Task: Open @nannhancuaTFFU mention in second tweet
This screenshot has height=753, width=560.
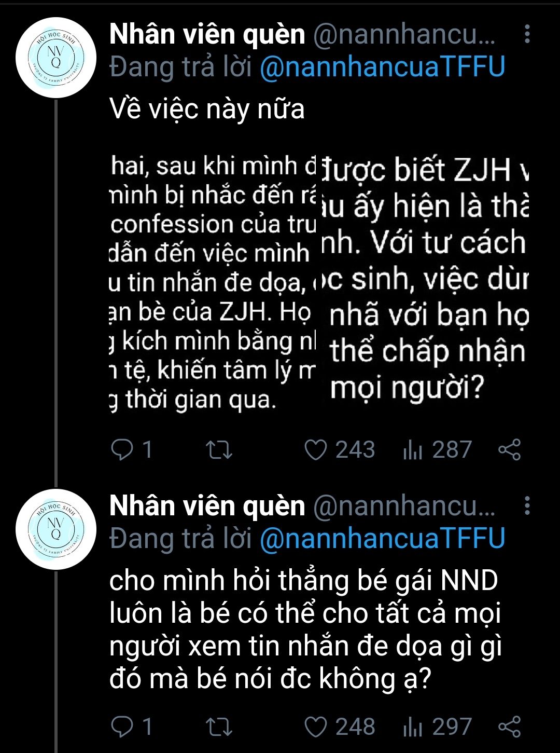Action: [382, 539]
